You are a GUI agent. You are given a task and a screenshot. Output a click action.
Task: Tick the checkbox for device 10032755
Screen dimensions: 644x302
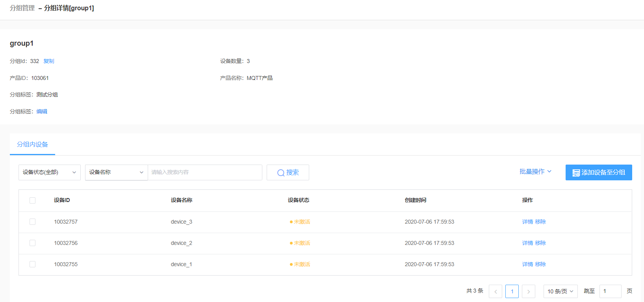[x=33, y=264]
